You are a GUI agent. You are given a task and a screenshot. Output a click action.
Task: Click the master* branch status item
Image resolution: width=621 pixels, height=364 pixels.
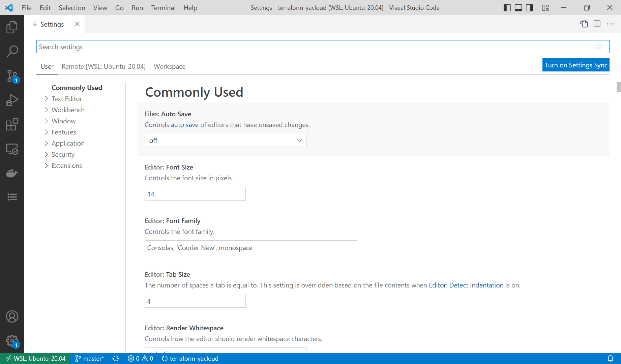(x=89, y=358)
